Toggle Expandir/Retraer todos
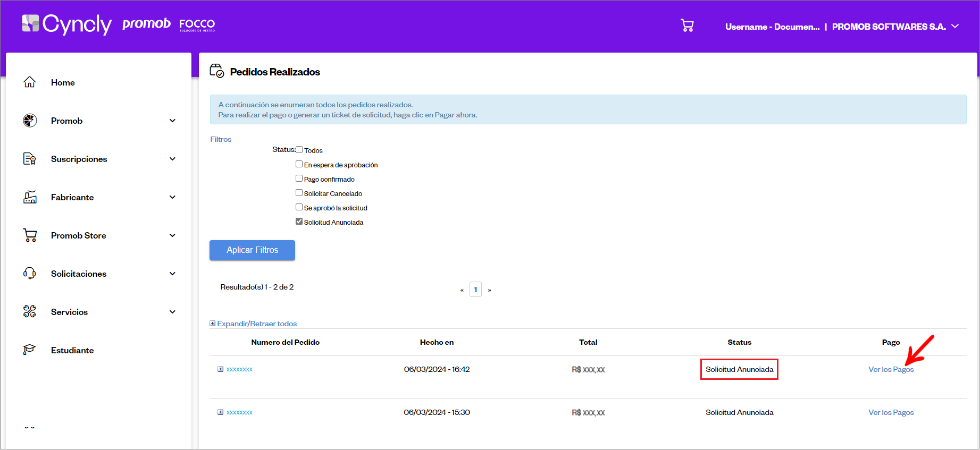 point(253,324)
